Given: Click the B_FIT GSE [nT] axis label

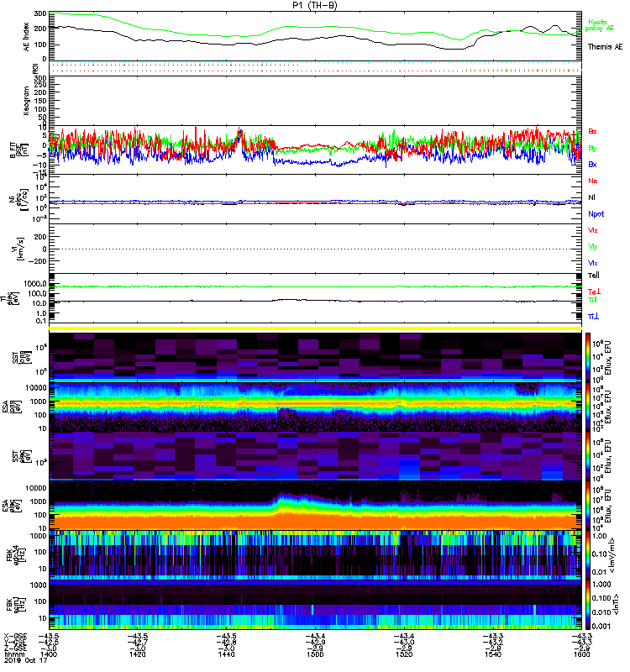Looking at the screenshot, I should click(x=19, y=150).
